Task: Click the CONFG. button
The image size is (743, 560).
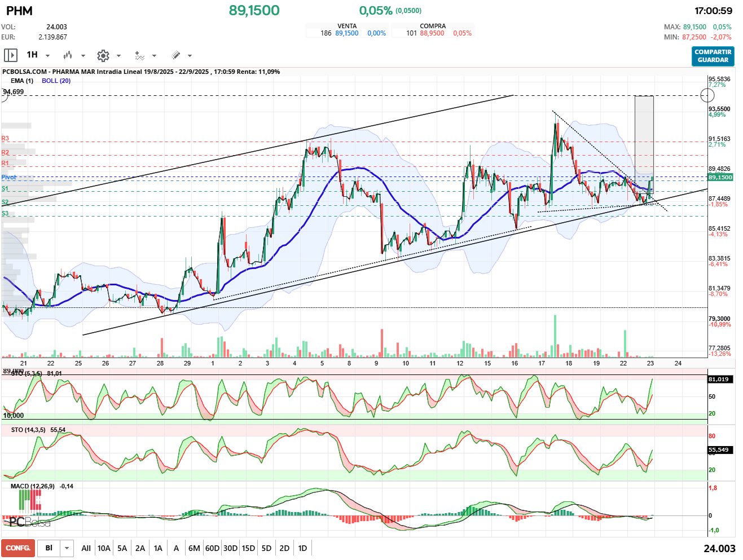Action: click(18, 548)
